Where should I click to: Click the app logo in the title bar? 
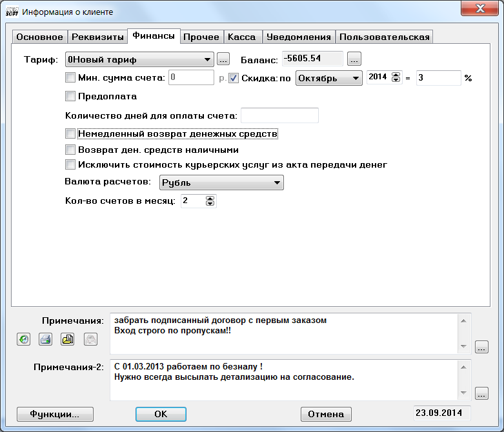point(12,12)
